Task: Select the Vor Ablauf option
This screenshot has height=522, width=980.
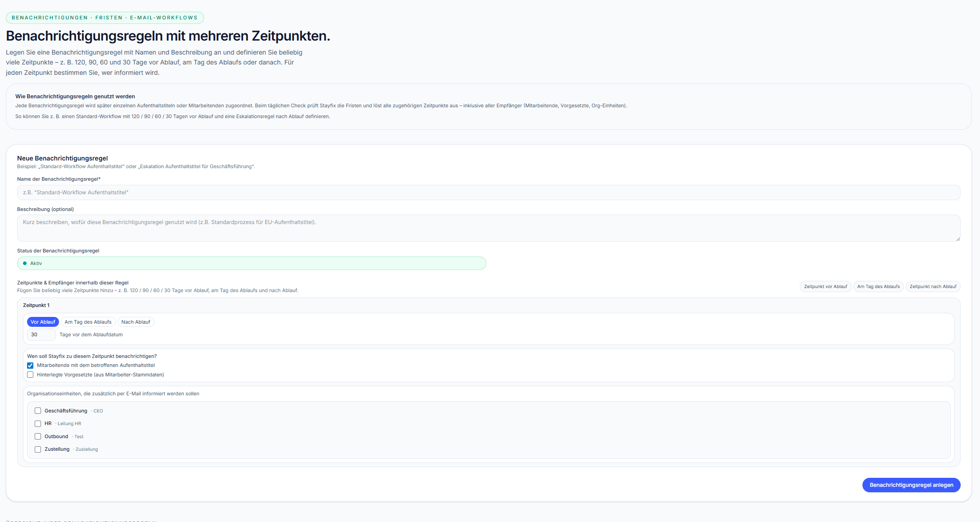Action: 43,322
